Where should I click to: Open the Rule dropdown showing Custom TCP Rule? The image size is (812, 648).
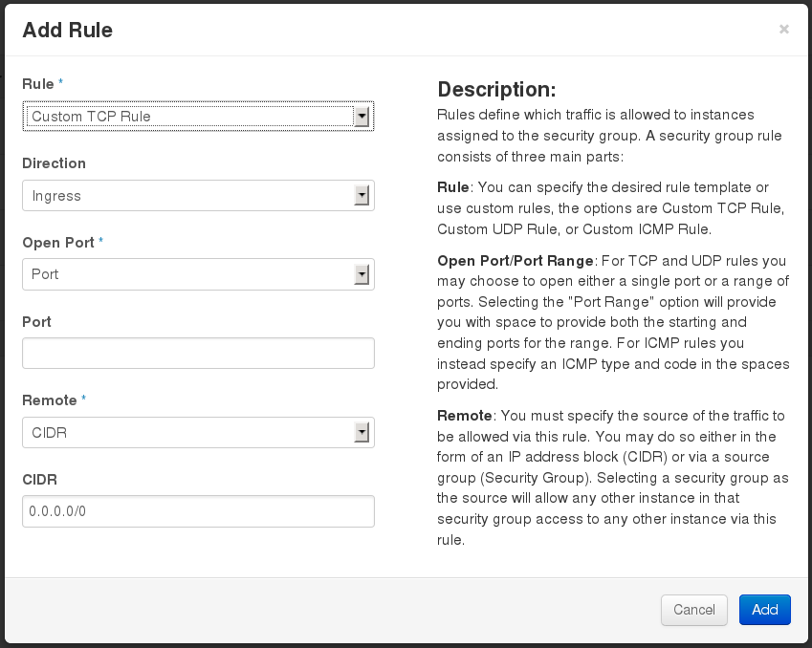198,117
